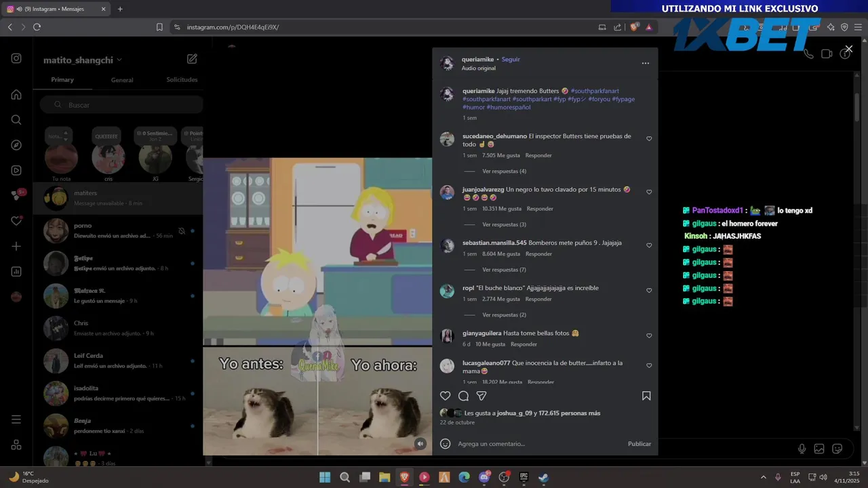Viewport: 868px width, 488px height.
Task: Like the post with the heart icon
Action: pos(445,396)
